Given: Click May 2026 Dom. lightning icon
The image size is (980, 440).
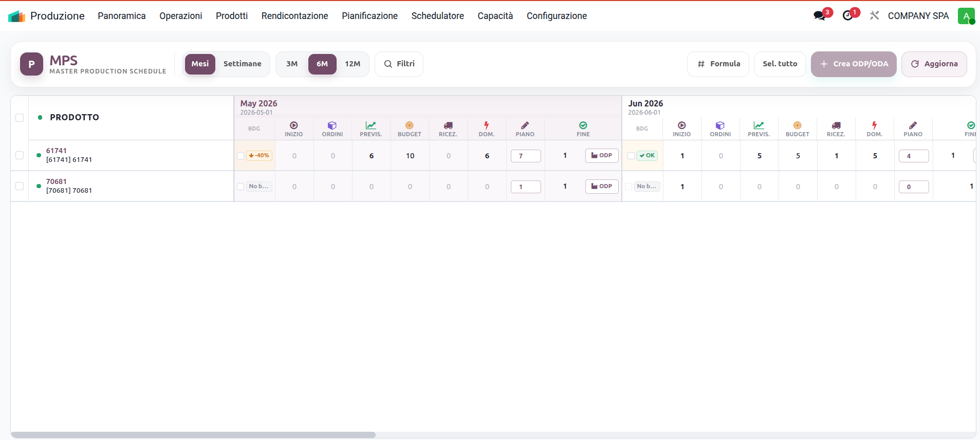Looking at the screenshot, I should click(x=487, y=125).
